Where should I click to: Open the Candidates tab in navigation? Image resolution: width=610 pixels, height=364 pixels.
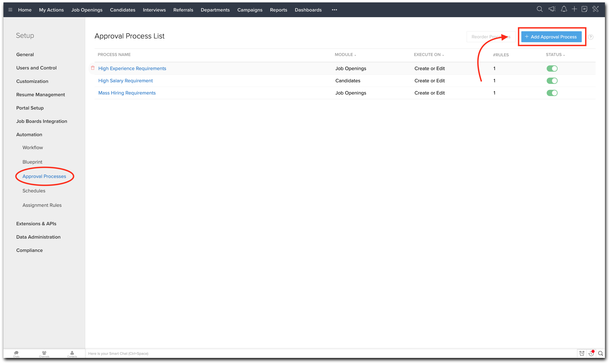[122, 10]
